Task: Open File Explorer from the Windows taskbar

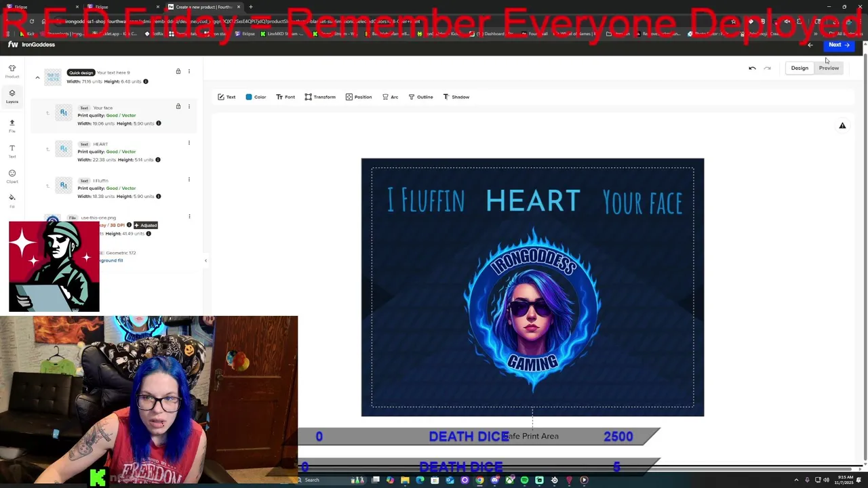Action: click(405, 480)
